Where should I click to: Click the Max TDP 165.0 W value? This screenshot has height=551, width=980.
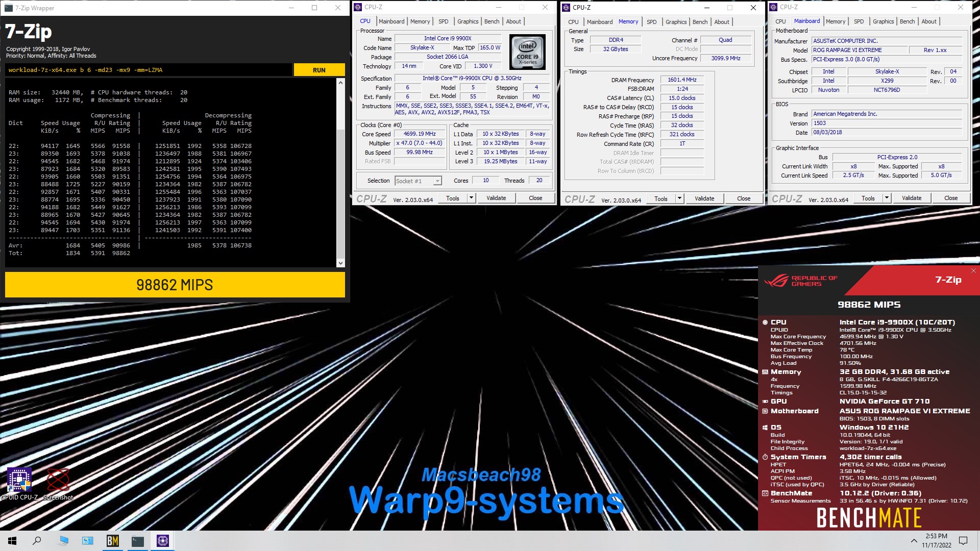(x=490, y=47)
